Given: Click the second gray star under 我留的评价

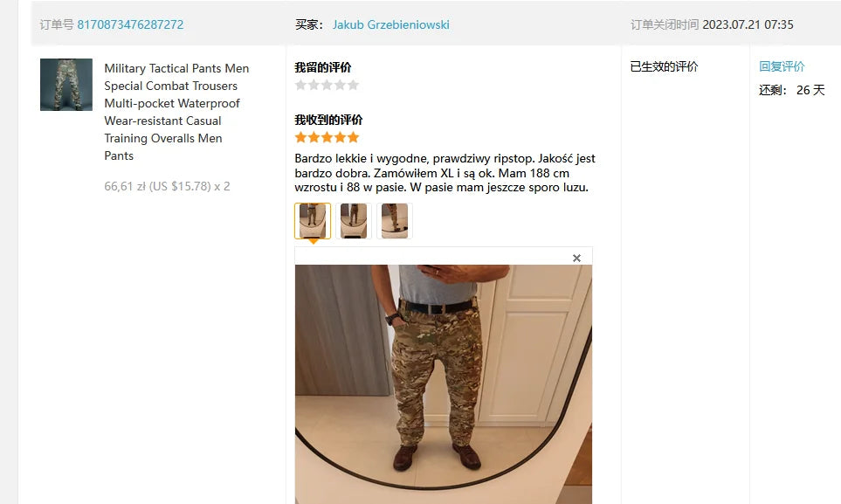Looking at the screenshot, I should coord(314,85).
